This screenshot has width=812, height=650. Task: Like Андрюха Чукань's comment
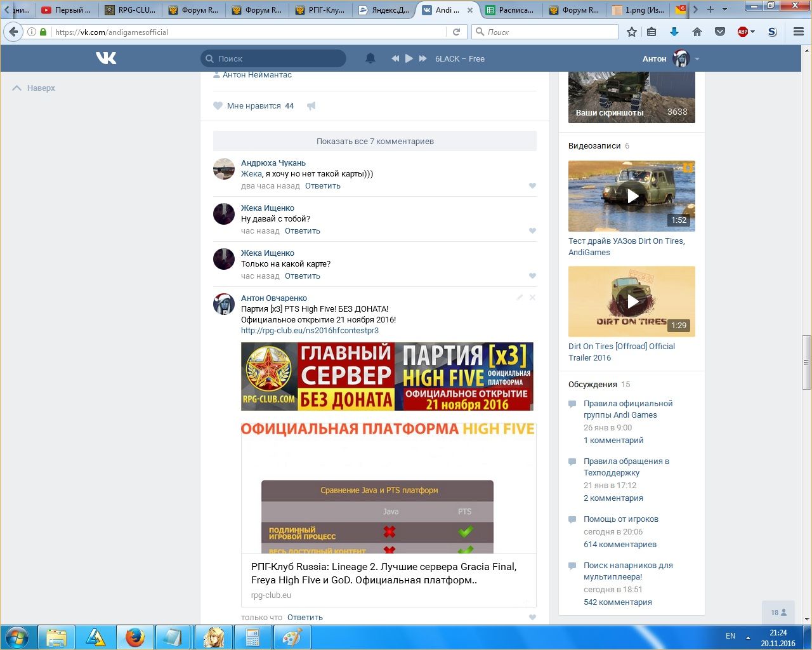532,186
